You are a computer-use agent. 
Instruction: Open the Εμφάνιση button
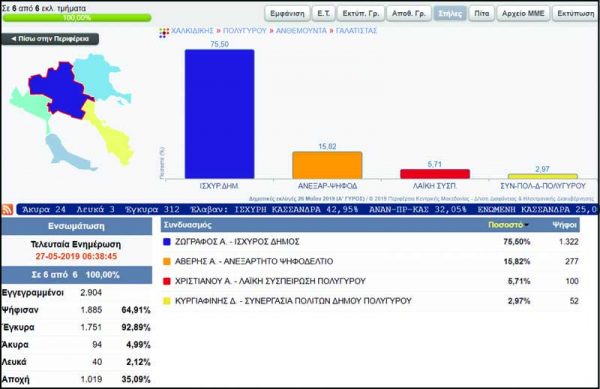tap(287, 13)
